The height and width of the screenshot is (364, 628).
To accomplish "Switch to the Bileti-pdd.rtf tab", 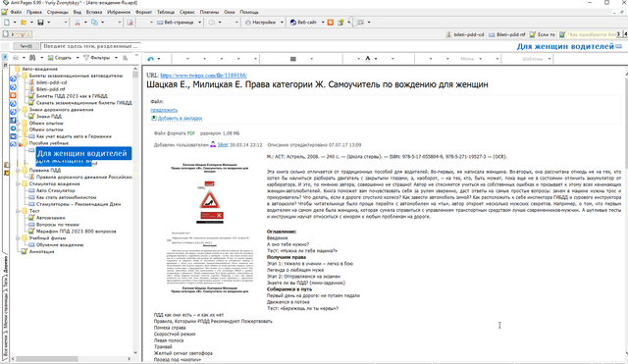I will (507, 35).
